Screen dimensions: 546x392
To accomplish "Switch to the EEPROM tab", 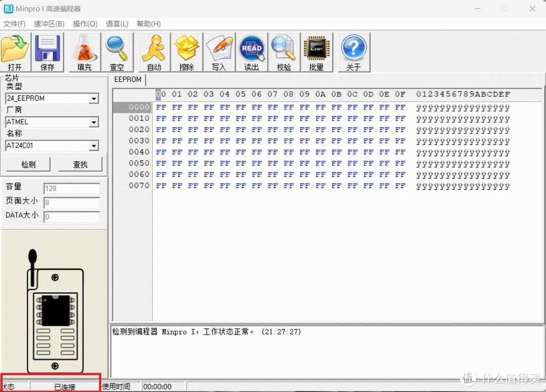I will [x=128, y=79].
